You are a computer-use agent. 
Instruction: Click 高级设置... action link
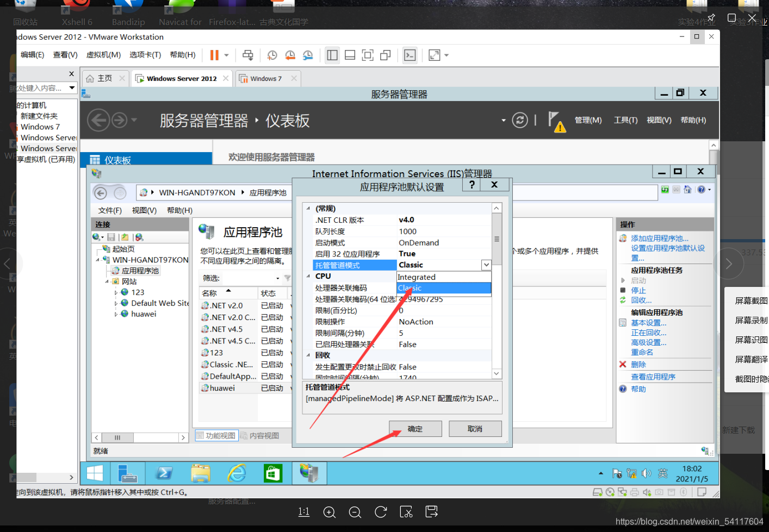[648, 342]
